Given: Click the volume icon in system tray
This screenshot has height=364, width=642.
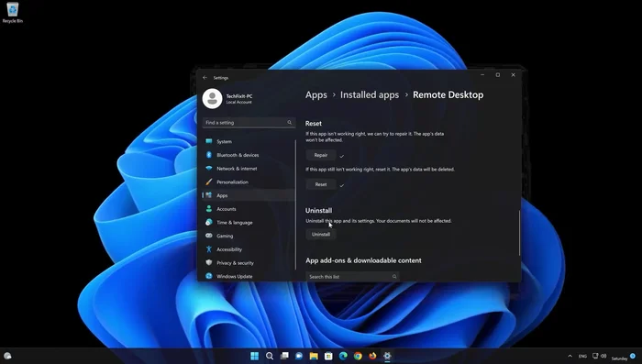Looking at the screenshot, I should (x=603, y=356).
